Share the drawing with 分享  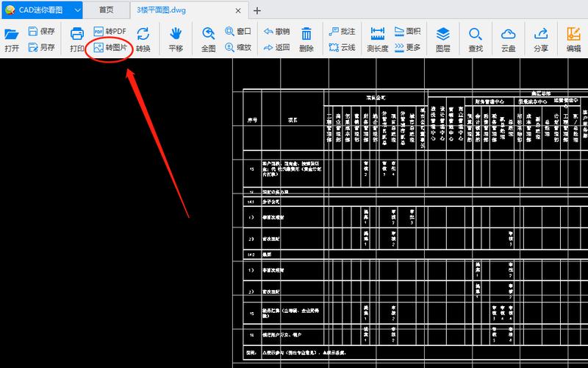[541, 40]
